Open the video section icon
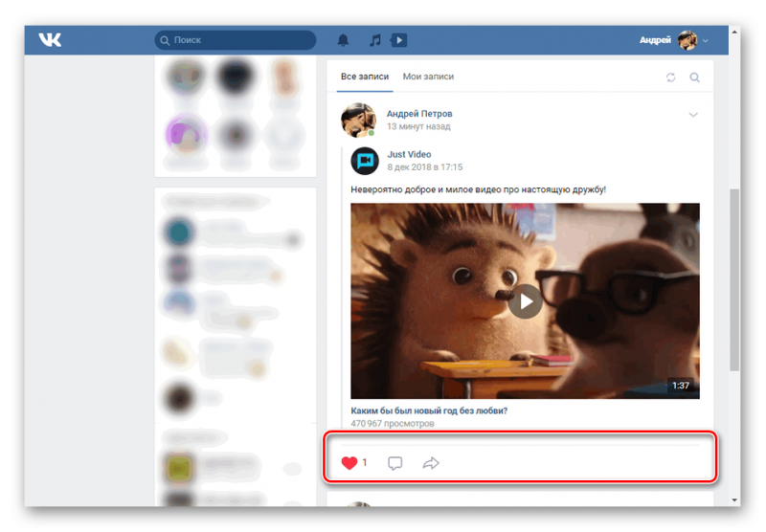Screen dimensions: 766x532 pyautogui.click(x=398, y=40)
